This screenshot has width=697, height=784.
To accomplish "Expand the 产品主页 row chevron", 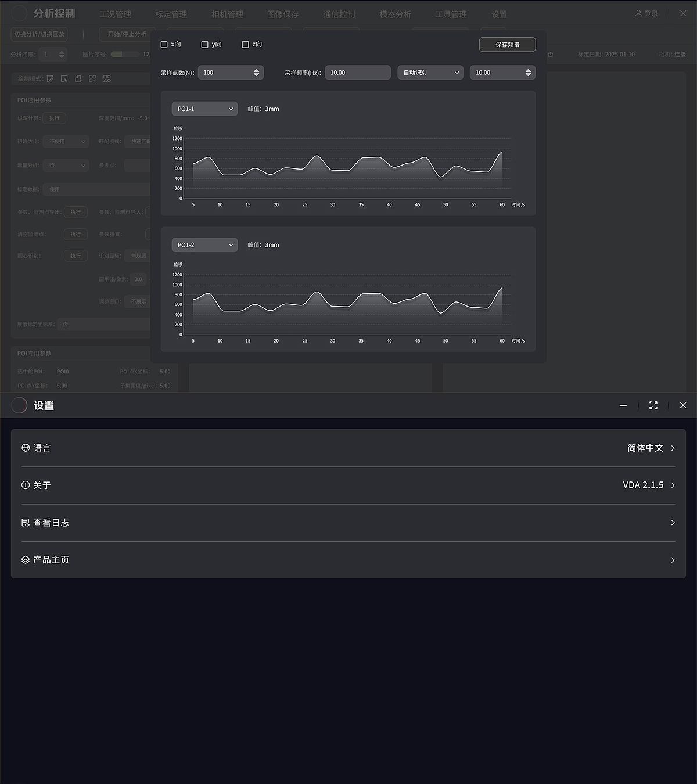I will [x=673, y=560].
